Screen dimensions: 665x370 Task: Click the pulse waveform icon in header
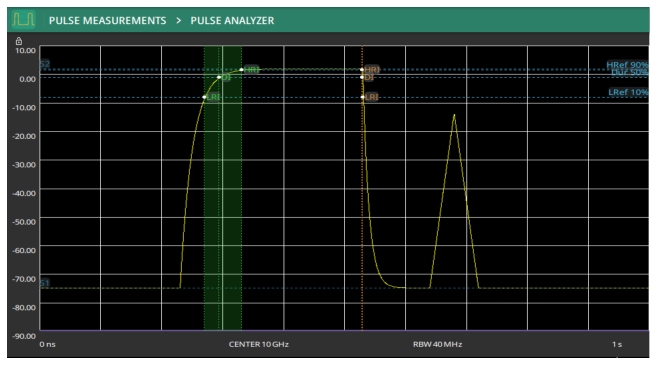tap(23, 20)
